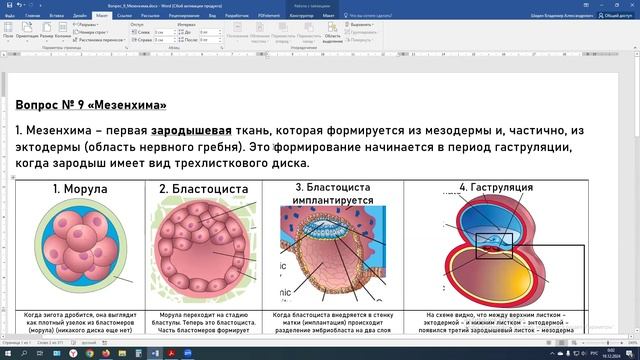Switch to web layout view

tap(574, 343)
